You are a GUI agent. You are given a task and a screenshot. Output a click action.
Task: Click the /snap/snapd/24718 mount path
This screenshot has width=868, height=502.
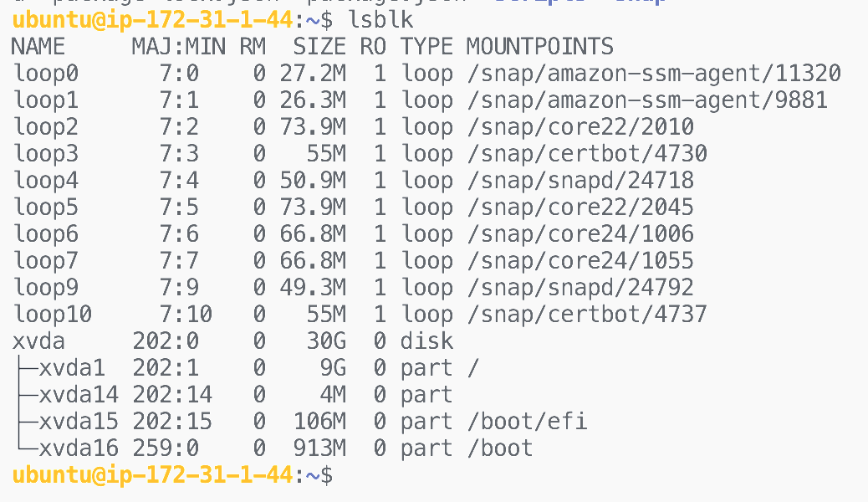coord(580,181)
